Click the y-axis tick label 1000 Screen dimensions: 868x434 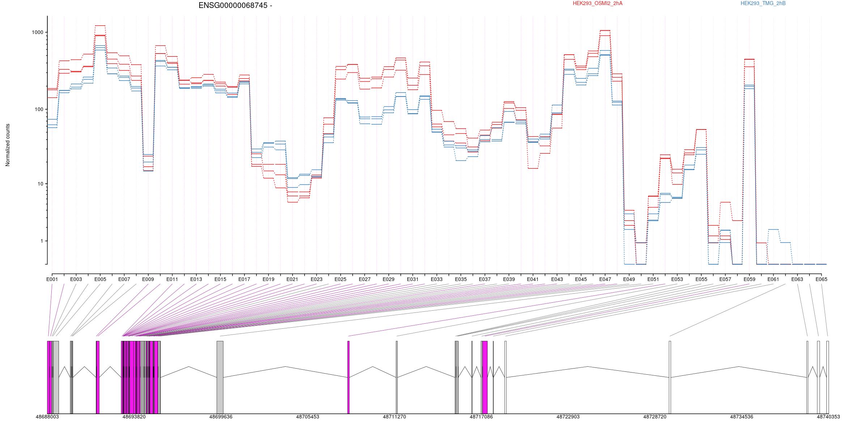[x=38, y=32]
